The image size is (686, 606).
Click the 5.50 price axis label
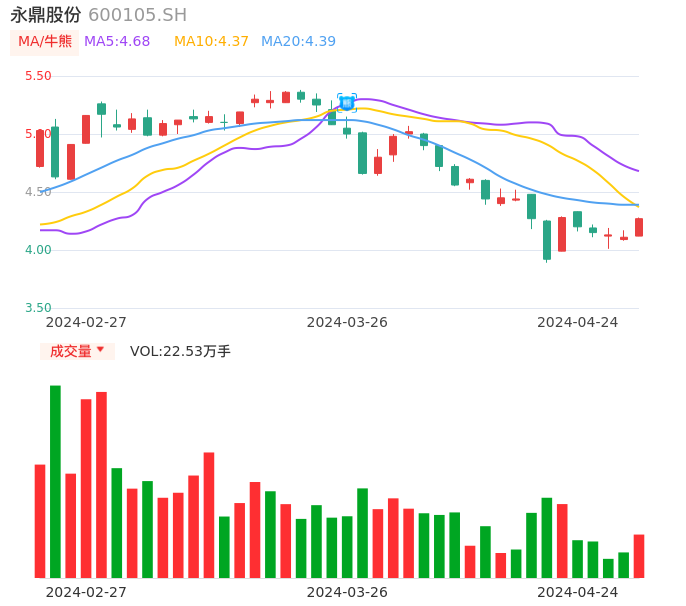(x=38, y=76)
